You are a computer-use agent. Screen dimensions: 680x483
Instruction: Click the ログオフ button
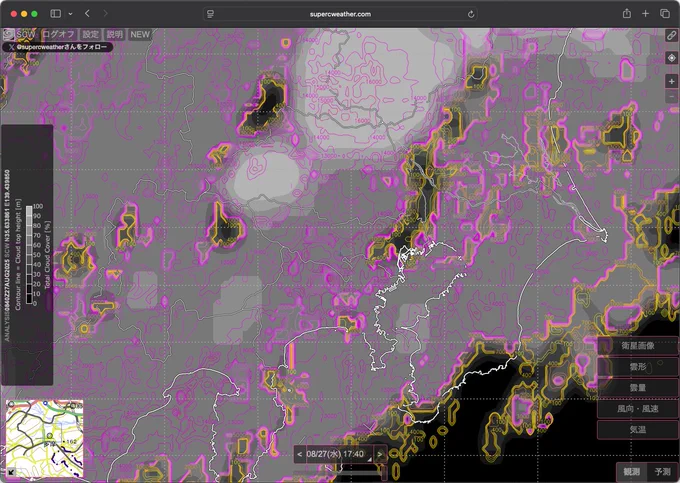(58, 34)
